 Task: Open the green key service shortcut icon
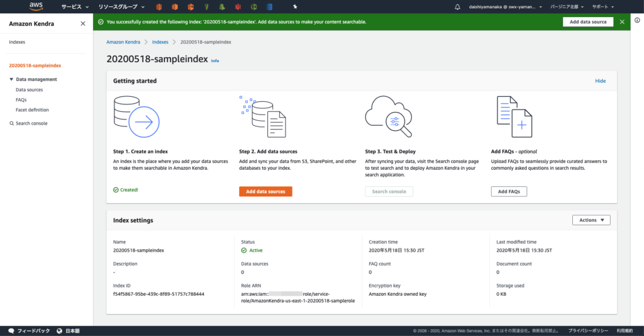206,7
